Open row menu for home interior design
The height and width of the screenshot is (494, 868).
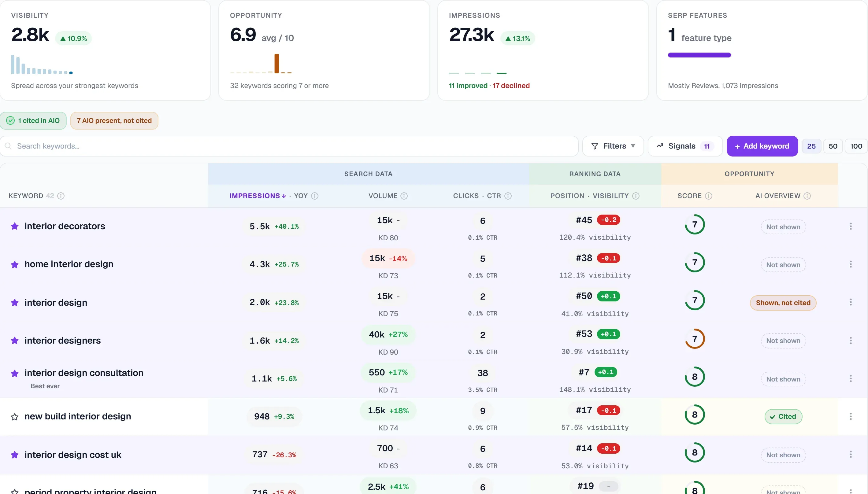coord(850,264)
